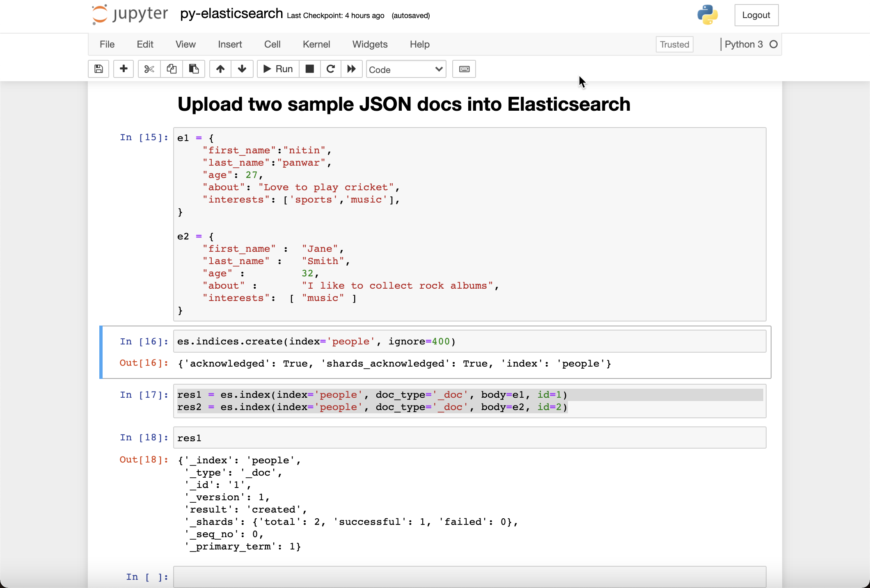Click the Logout button
Viewport: 870px width, 588px height.
(756, 15)
